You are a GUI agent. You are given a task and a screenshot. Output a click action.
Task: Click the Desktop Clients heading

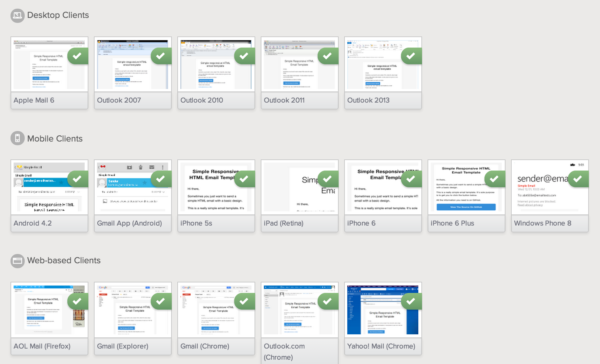pos(58,15)
